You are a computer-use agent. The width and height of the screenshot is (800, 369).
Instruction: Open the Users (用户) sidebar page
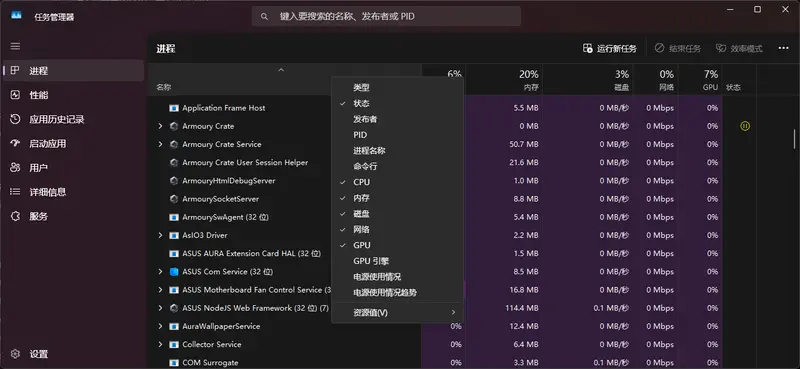click(74, 168)
